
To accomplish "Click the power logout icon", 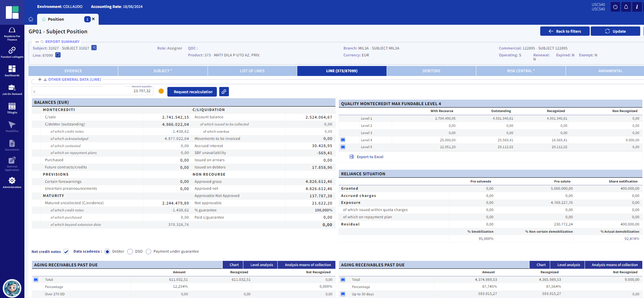I will 615,7.
